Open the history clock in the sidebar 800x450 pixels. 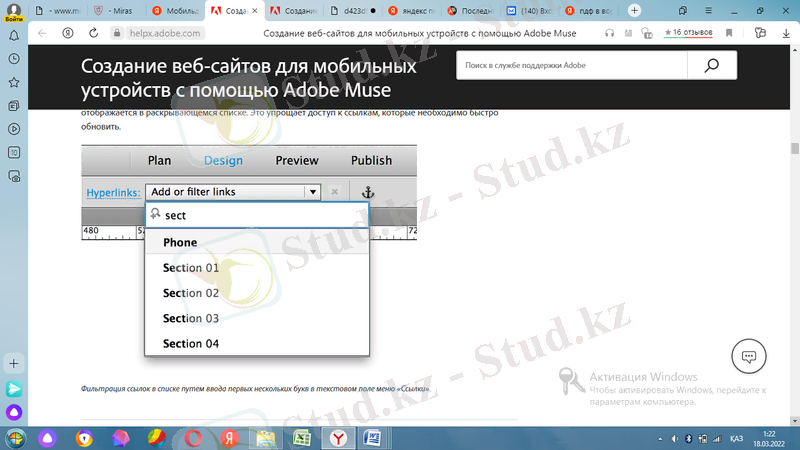point(14,129)
